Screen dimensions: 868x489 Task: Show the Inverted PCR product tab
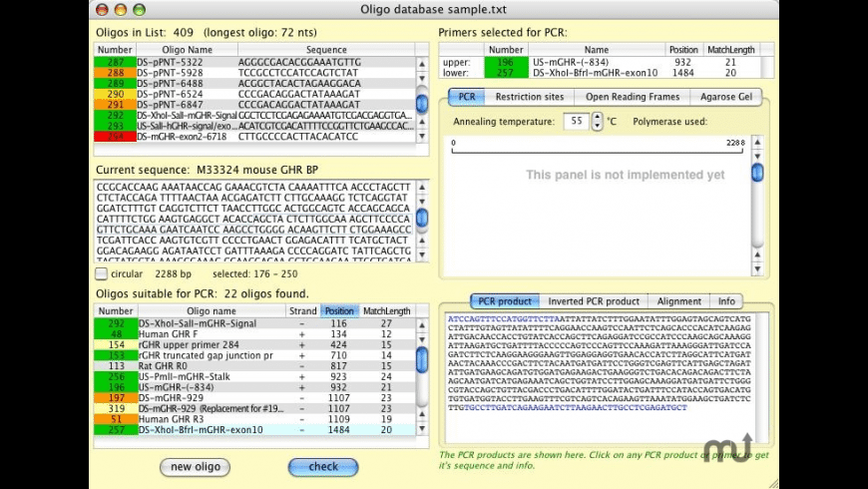tap(594, 301)
